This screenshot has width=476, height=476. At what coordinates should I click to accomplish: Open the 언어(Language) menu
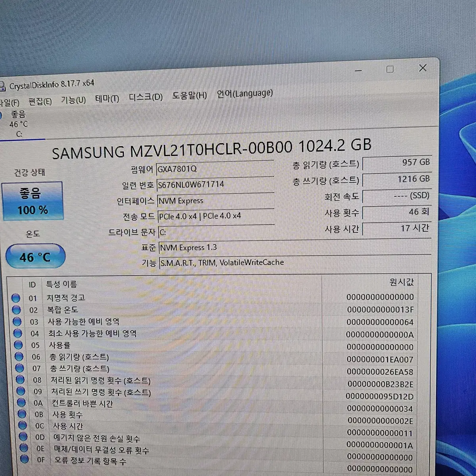tap(245, 94)
